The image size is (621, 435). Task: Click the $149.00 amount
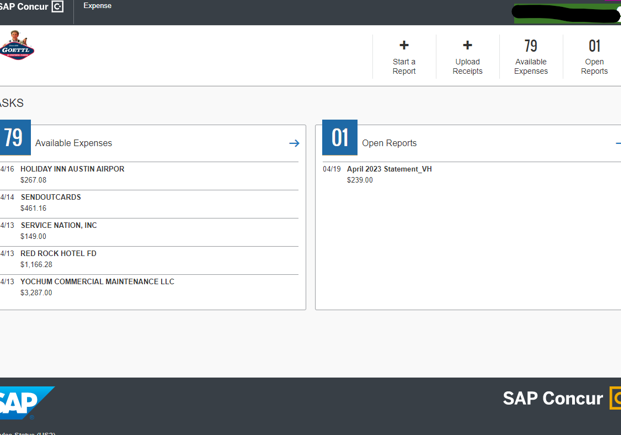point(33,237)
